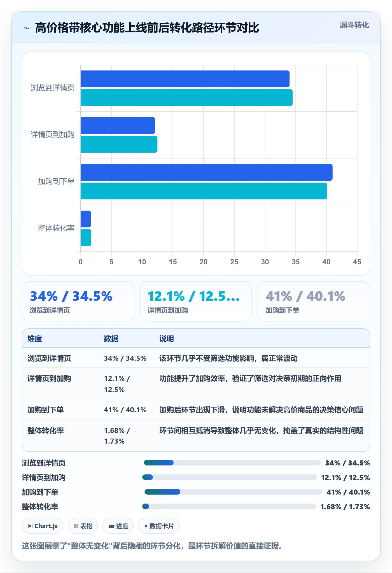This screenshot has height=573, width=392.
Task: Open the 34% / 34.5% data card
Action: 78,301
